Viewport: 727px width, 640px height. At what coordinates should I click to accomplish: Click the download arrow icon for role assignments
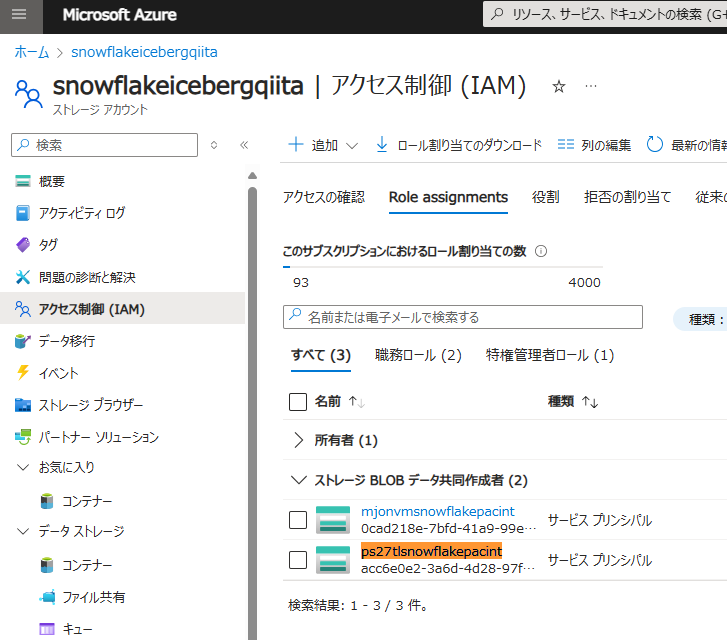pos(382,145)
